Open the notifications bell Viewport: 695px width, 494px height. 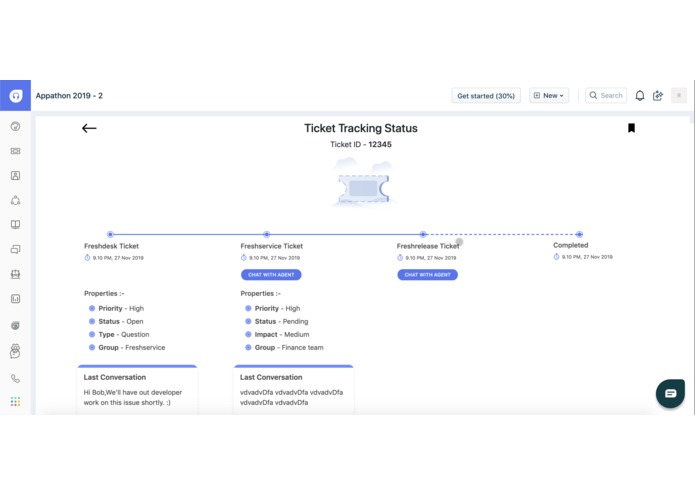tap(640, 96)
